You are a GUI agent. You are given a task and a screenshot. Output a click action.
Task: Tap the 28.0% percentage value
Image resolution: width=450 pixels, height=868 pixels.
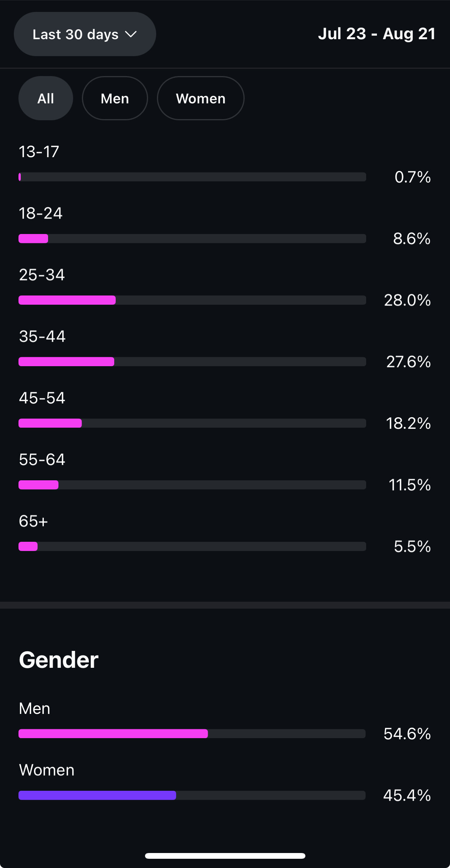(x=407, y=300)
